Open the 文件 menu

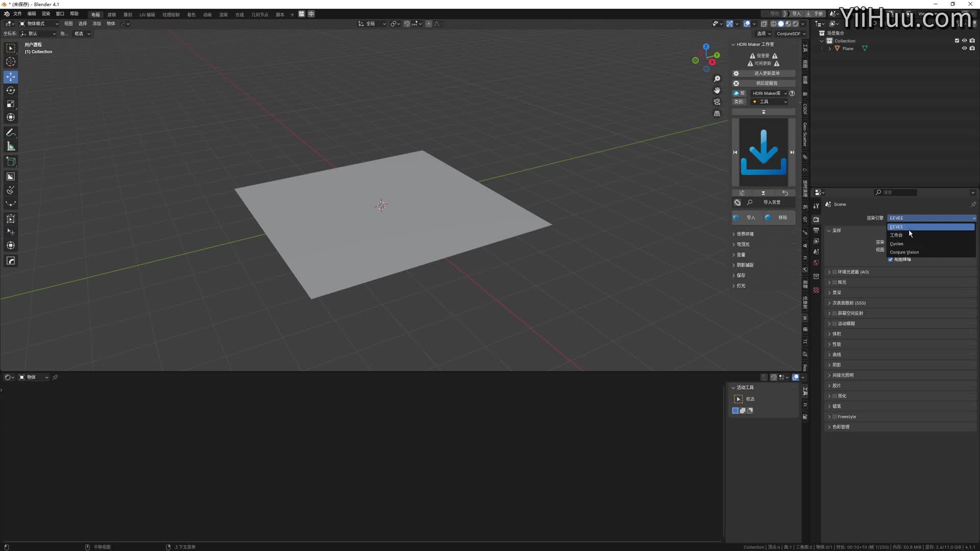(17, 14)
